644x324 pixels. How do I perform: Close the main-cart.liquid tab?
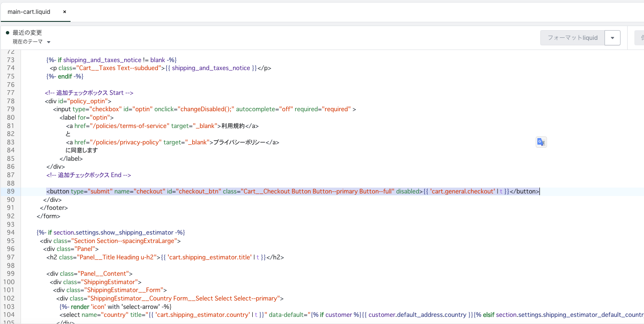pyautogui.click(x=65, y=12)
